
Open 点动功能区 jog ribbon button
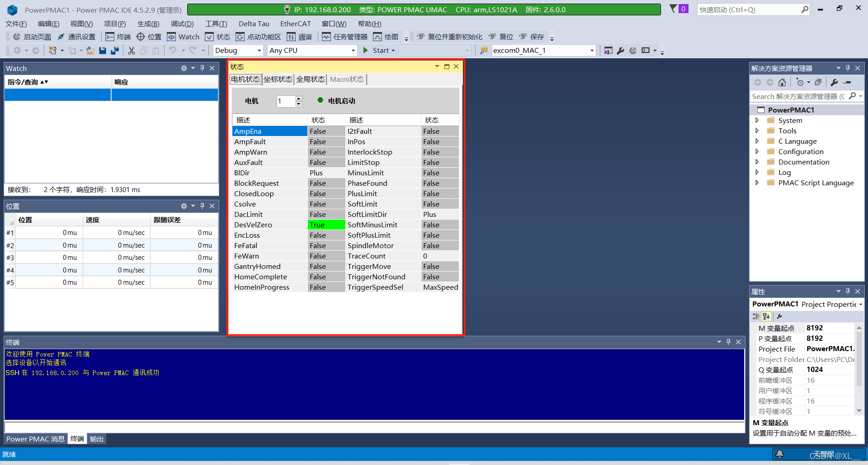click(259, 37)
